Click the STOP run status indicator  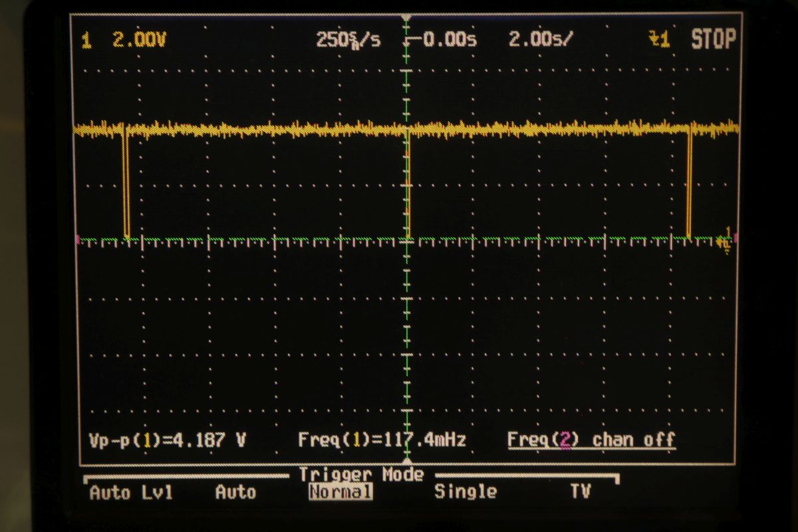[x=713, y=40]
